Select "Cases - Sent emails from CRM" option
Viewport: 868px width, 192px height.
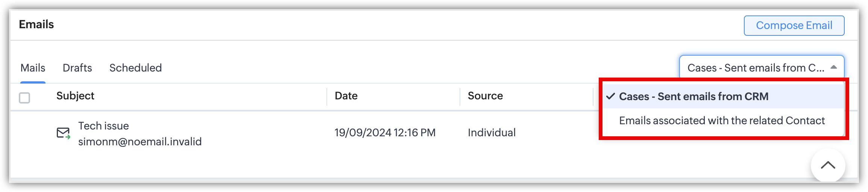(x=693, y=96)
